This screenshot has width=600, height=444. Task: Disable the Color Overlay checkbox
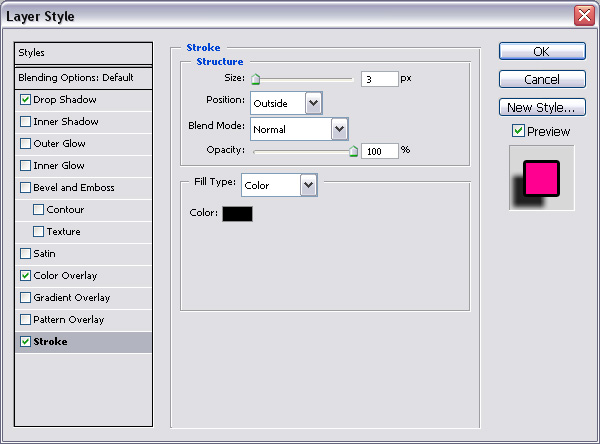coord(25,276)
